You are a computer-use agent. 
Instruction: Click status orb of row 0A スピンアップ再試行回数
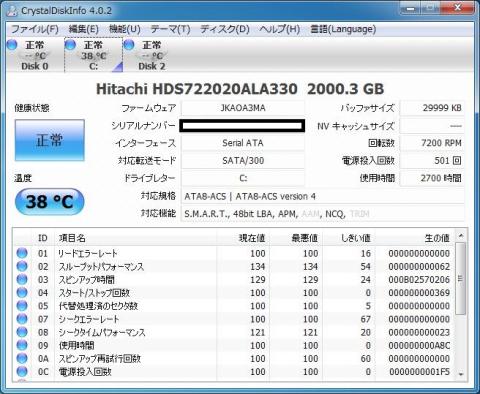(22, 358)
